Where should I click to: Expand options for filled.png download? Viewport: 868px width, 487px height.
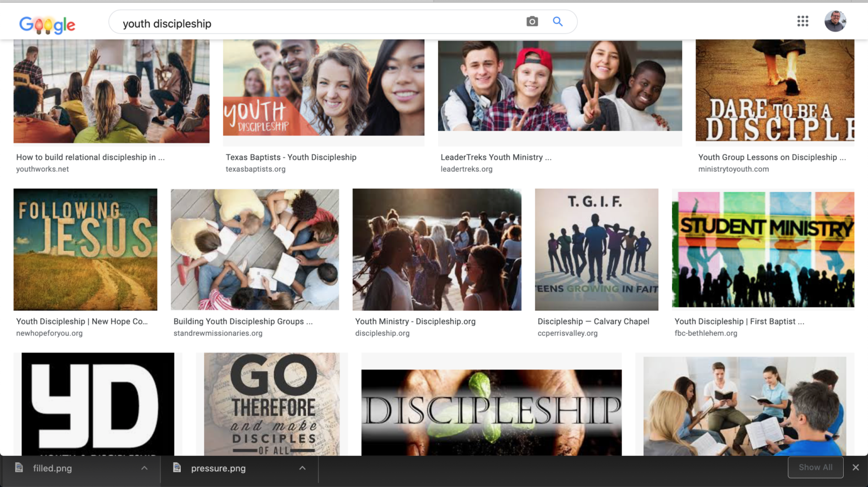[144, 468]
